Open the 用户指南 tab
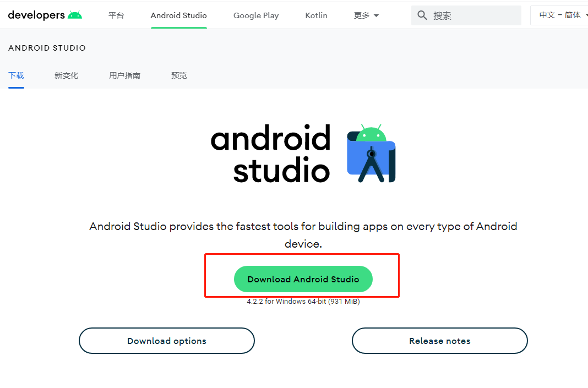The height and width of the screenshot is (388, 588). pyautogui.click(x=124, y=75)
